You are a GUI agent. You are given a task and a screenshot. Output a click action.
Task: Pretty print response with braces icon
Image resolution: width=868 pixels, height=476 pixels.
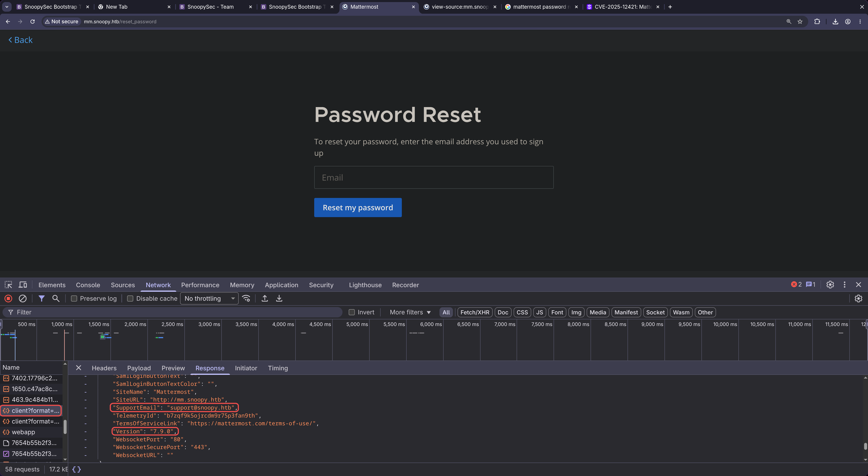pyautogui.click(x=77, y=469)
